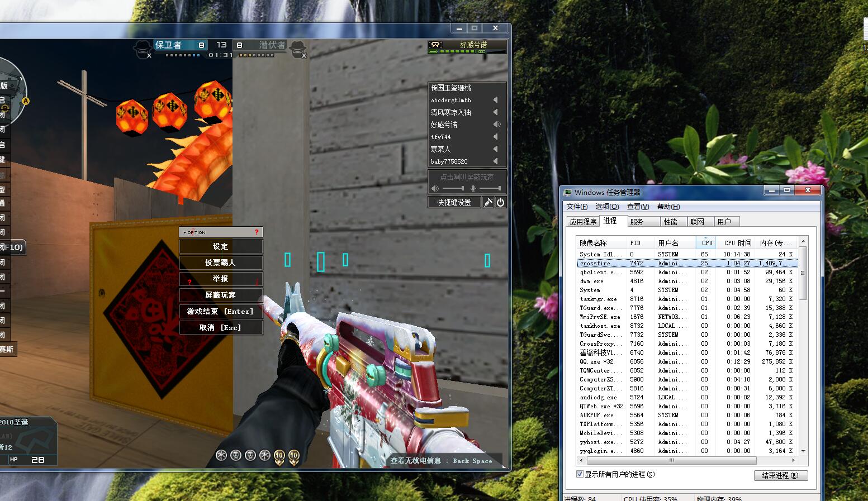
Task: Choose 屏蔽玩家 from the option menu
Action: pyautogui.click(x=221, y=295)
